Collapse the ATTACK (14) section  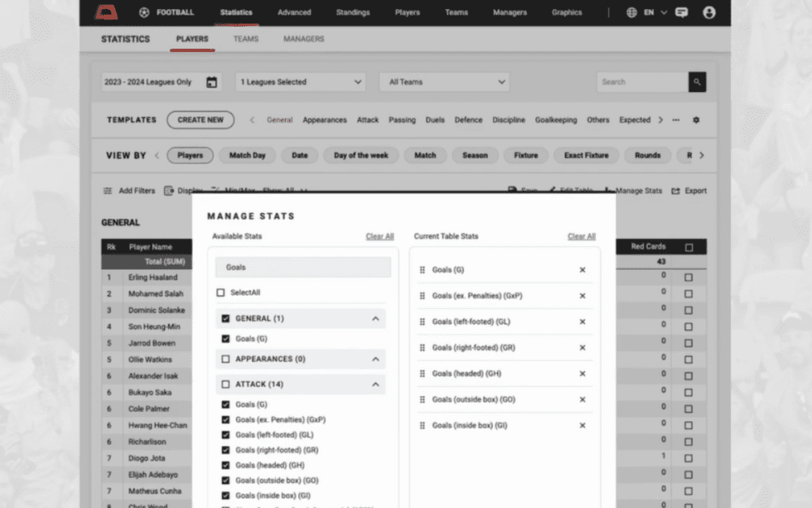(x=375, y=384)
